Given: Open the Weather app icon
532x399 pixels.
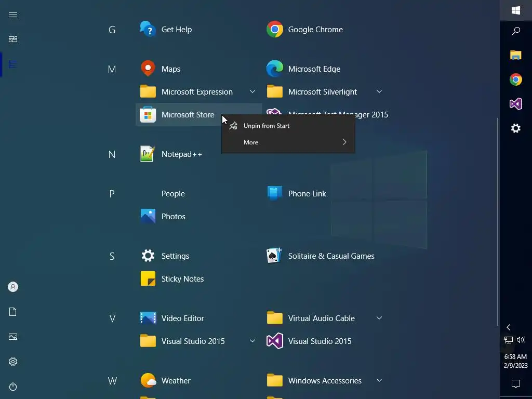Looking at the screenshot, I should pyautogui.click(x=148, y=380).
